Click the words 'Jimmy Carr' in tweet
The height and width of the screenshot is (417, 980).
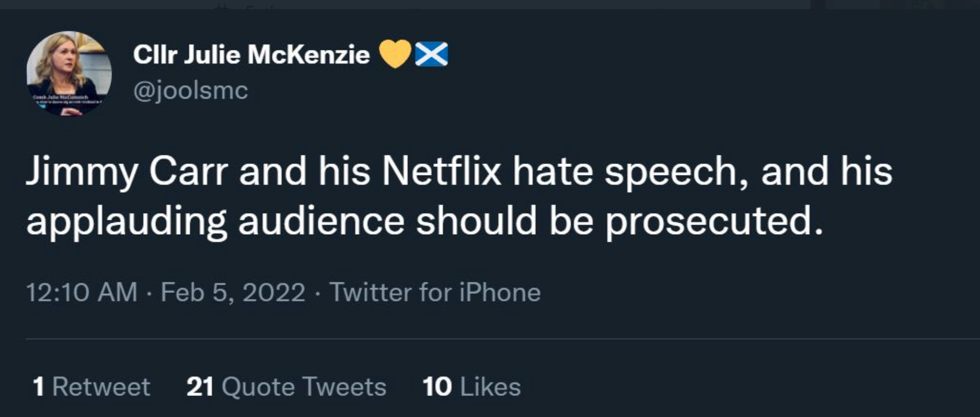tap(127, 171)
